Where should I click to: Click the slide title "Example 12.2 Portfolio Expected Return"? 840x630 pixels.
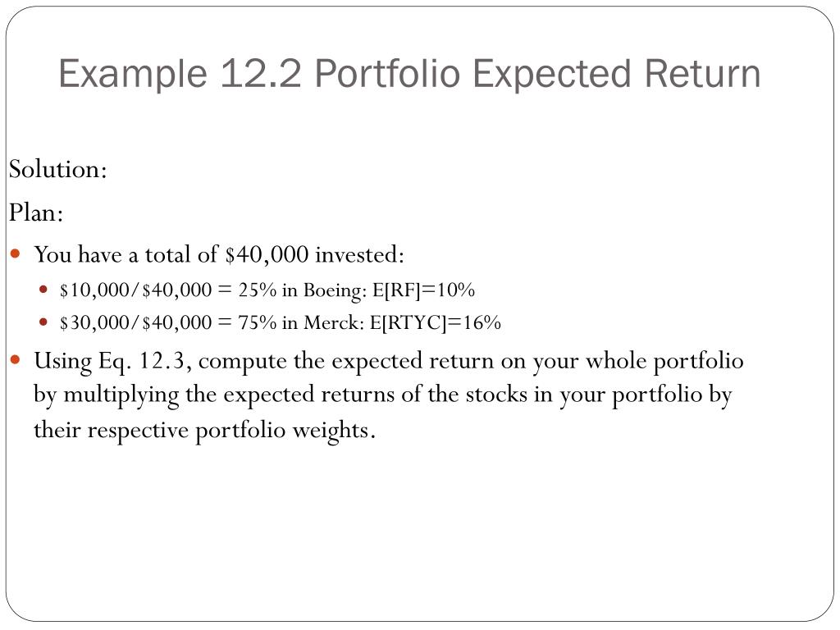[x=409, y=74]
